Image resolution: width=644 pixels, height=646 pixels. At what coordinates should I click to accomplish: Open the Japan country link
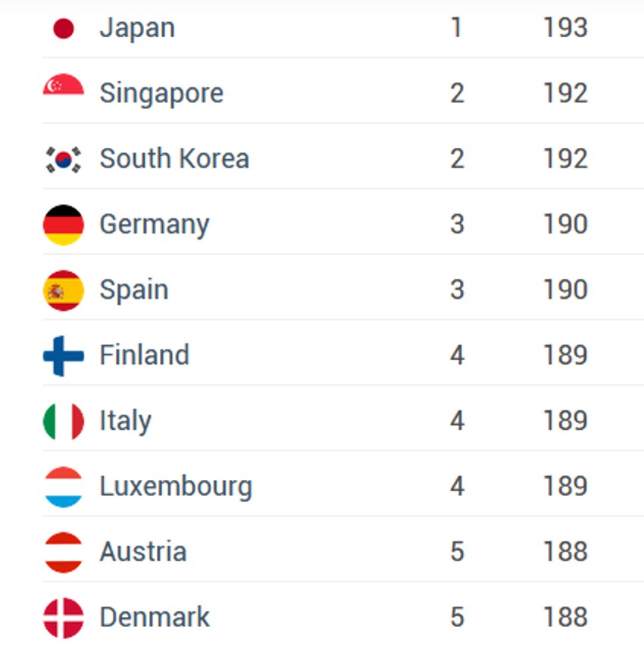pos(137,28)
